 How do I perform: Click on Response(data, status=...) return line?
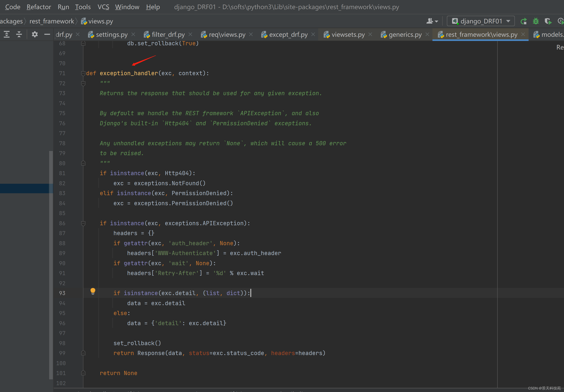pos(219,353)
